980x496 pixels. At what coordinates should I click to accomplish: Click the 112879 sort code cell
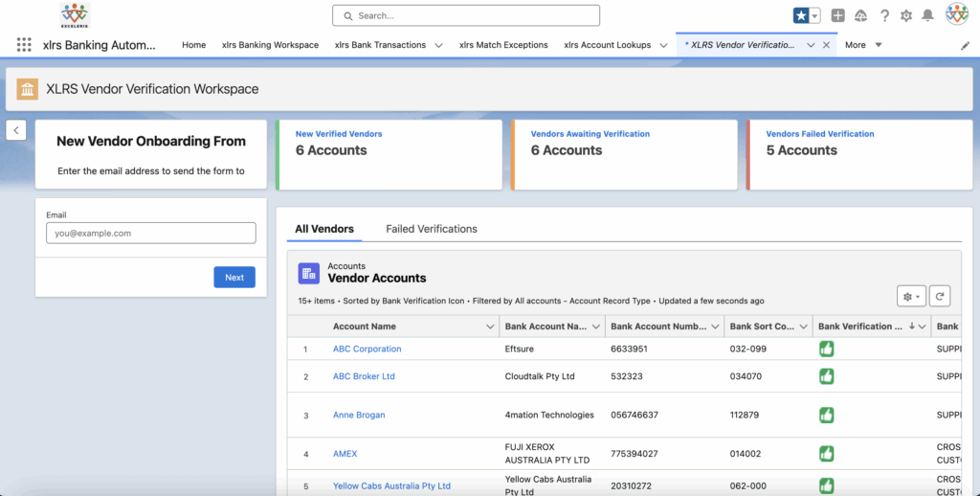(745, 415)
